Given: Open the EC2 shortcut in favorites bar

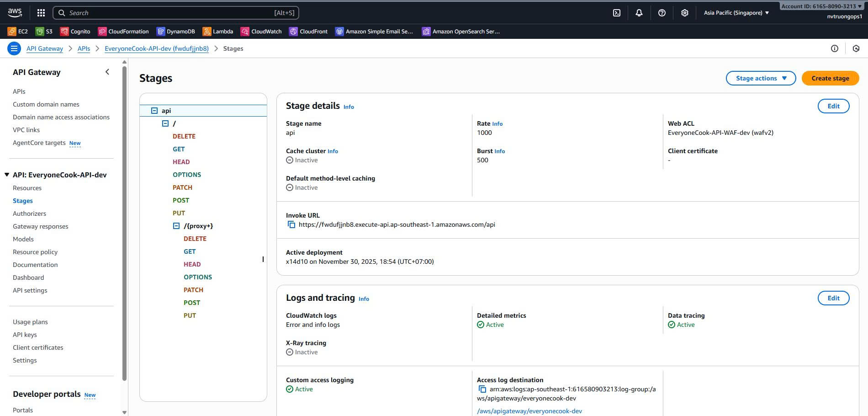Looking at the screenshot, I should (x=18, y=32).
